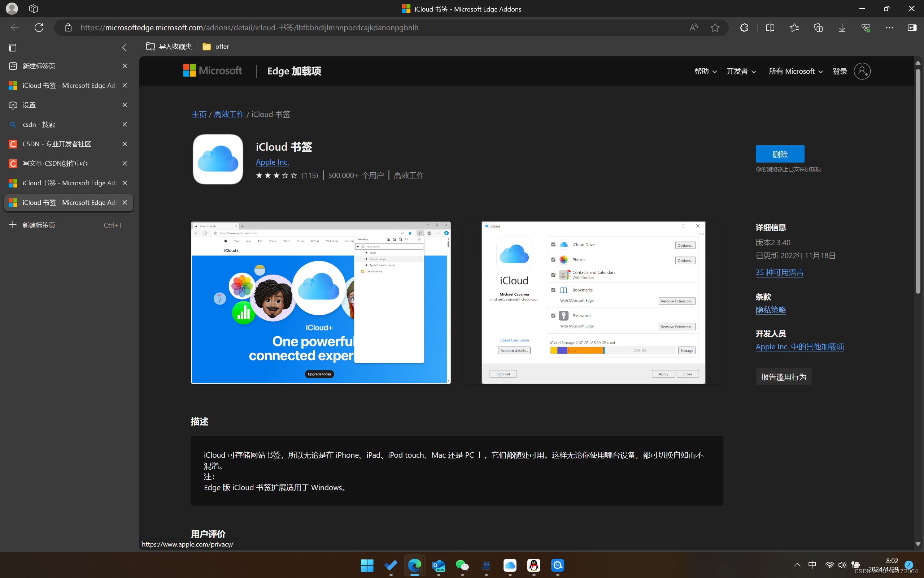The image size is (924, 578).
Task: Click scrollbar down arrow
Action: [x=918, y=544]
